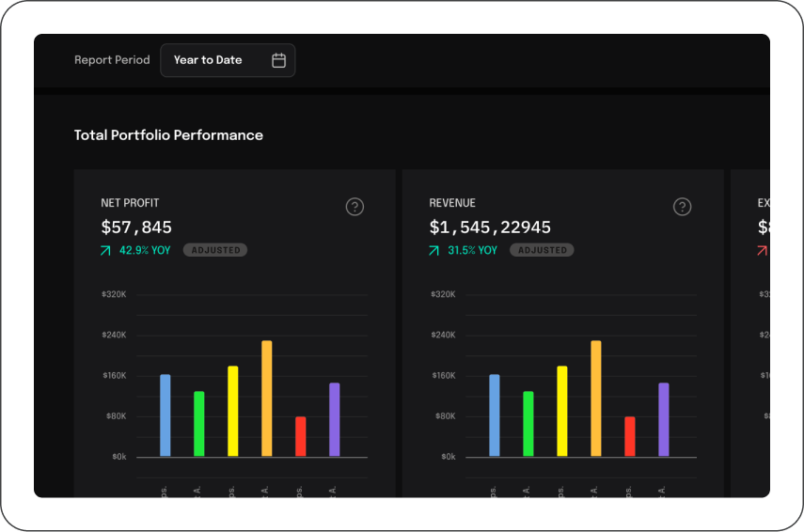The width and height of the screenshot is (804, 532).
Task: Select the 42.9% YOY change text
Action: tap(145, 251)
